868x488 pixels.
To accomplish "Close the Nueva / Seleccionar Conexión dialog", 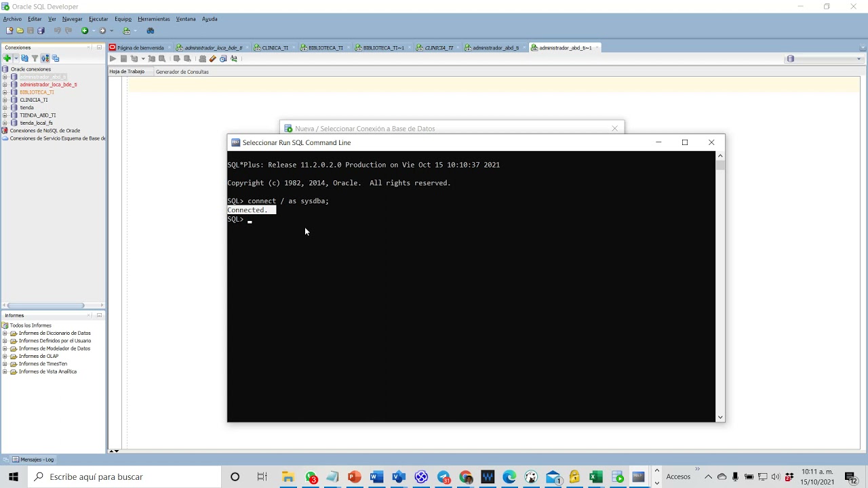I will 615,128.
